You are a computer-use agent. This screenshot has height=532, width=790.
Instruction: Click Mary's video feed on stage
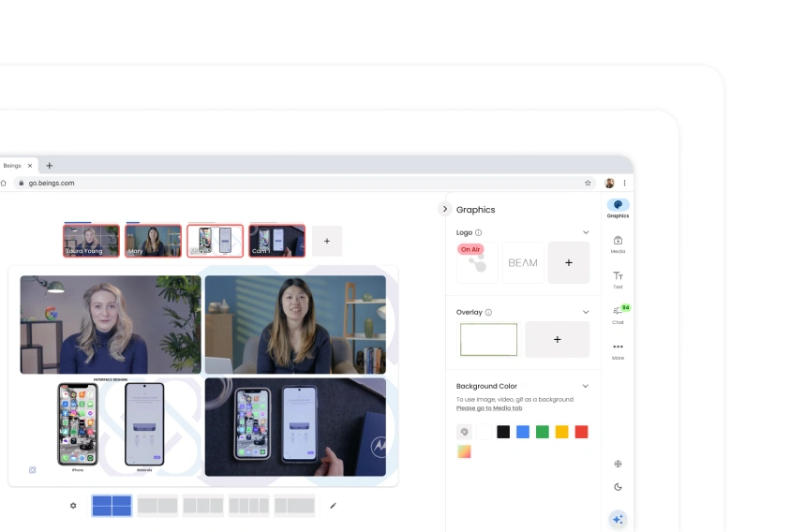click(295, 324)
